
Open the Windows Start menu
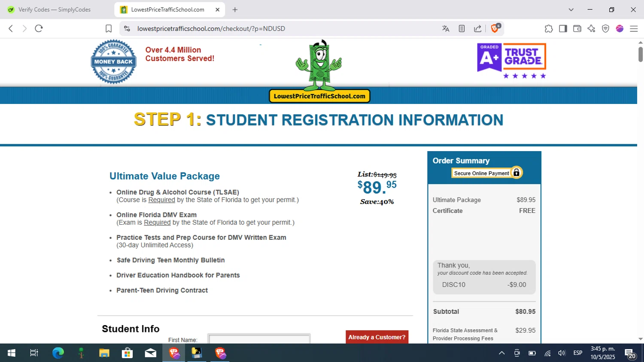[x=12, y=353]
